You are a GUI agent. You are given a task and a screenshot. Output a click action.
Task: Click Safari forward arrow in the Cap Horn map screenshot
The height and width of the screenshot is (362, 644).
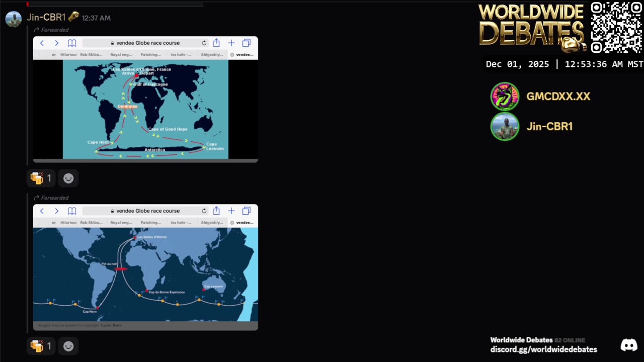point(56,211)
